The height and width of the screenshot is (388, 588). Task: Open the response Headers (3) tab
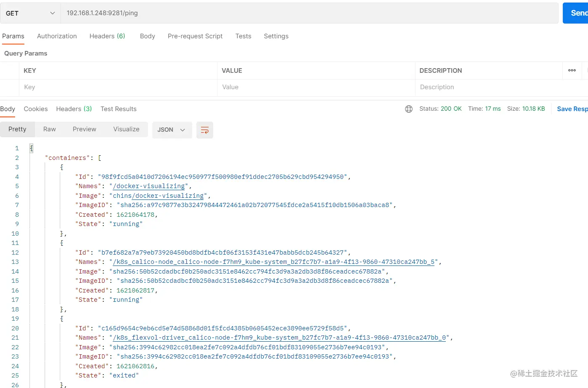click(x=74, y=109)
